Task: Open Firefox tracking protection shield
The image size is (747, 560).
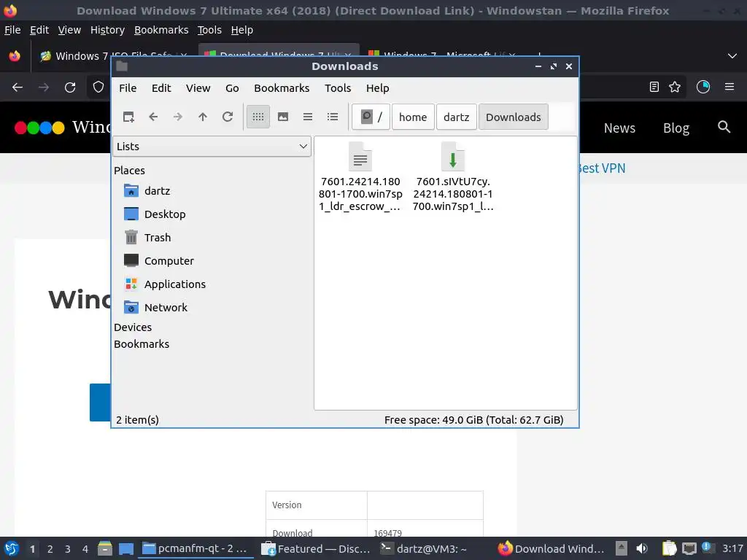Action: [98, 87]
